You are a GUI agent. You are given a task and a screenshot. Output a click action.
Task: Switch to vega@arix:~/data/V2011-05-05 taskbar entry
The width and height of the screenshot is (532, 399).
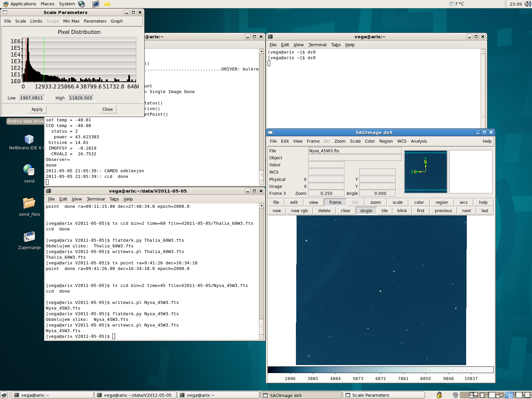pos(136,395)
